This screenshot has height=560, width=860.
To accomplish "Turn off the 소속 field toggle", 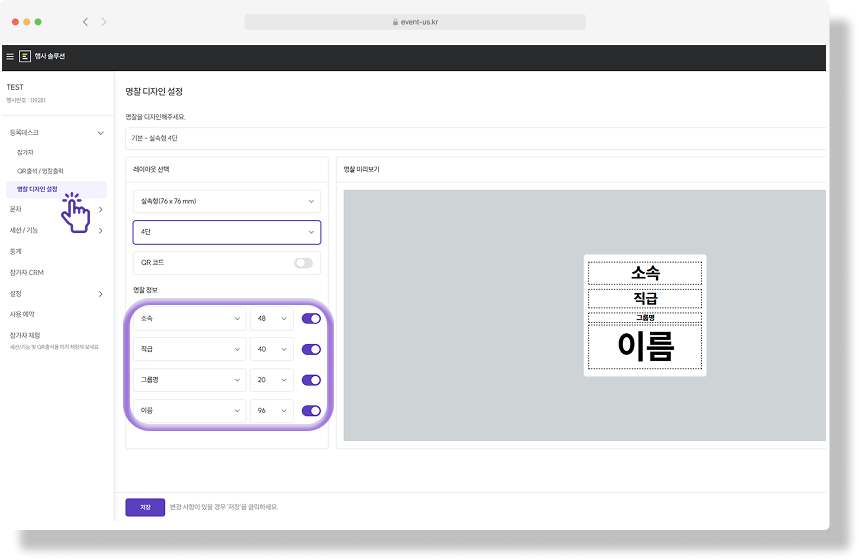I will click(311, 319).
